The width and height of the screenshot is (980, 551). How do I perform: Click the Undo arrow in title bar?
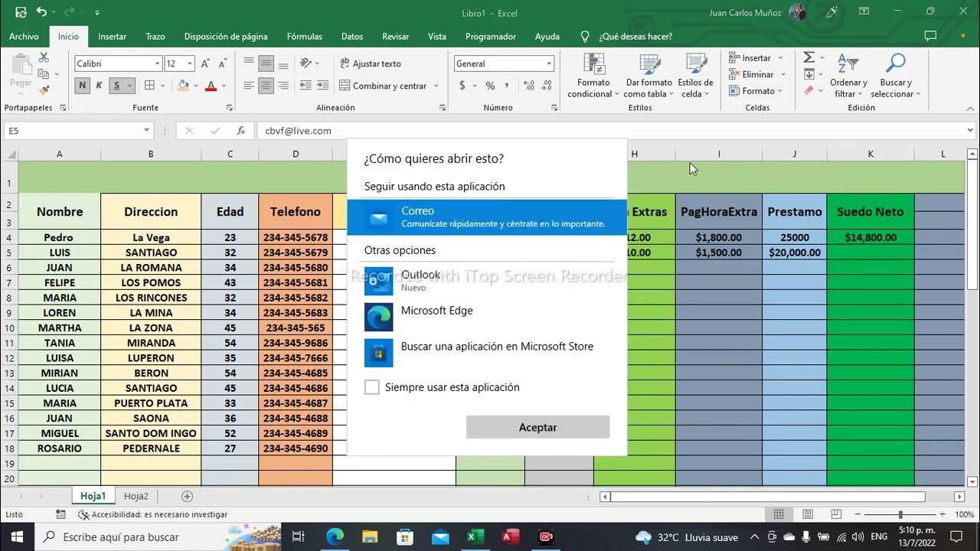pos(41,12)
